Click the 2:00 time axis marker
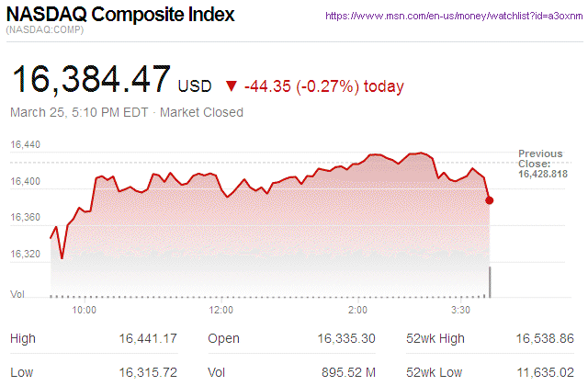 (358, 310)
